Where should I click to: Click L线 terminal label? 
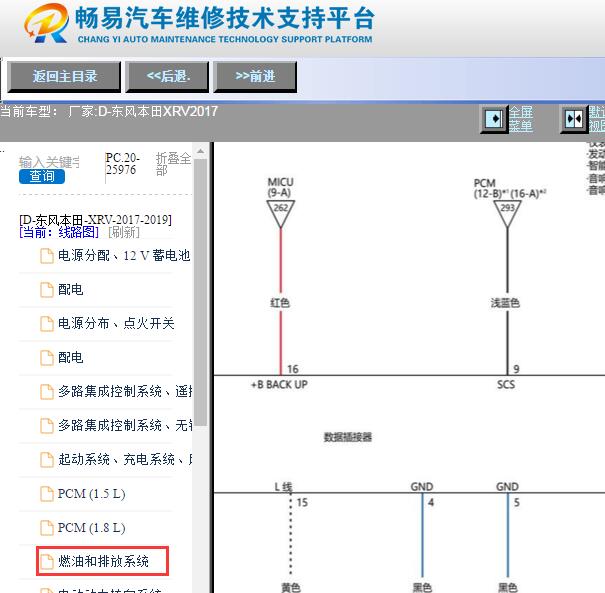pyautogui.click(x=283, y=487)
